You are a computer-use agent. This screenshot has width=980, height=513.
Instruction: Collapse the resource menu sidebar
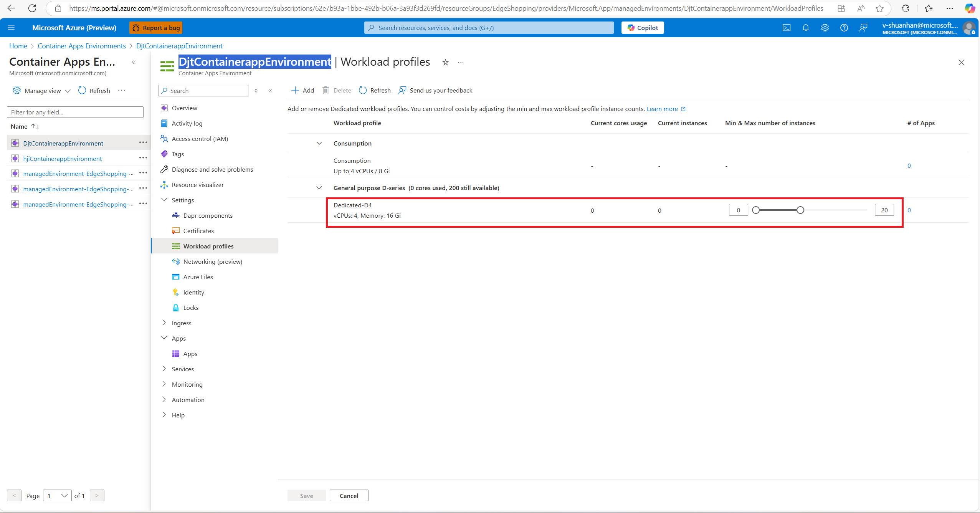[x=270, y=91]
